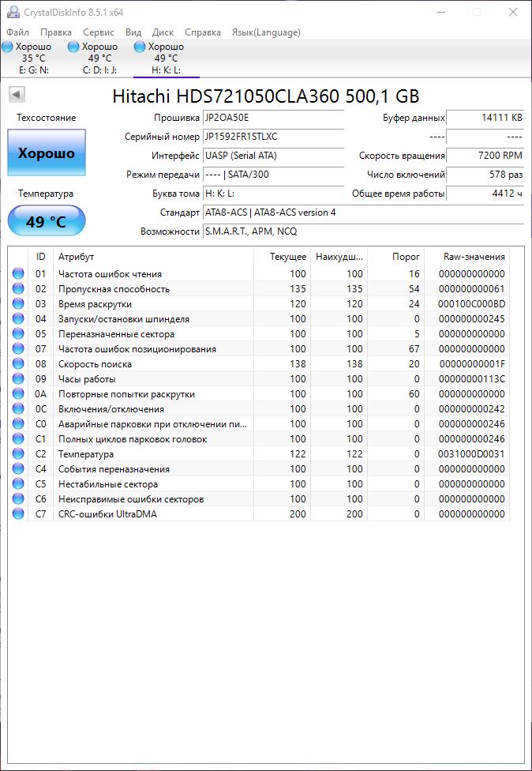532x771 pixels.
Task: Click the Прошивка field JP2OA50E
Action: tap(273, 118)
